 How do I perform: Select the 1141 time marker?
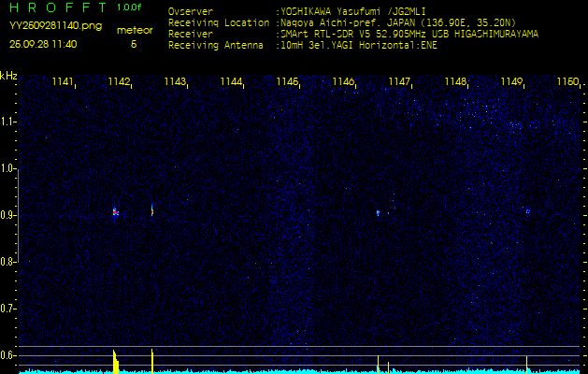[63, 82]
